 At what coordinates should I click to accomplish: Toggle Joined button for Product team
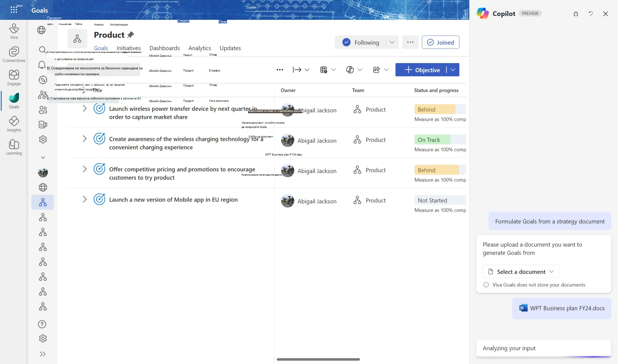(x=441, y=42)
